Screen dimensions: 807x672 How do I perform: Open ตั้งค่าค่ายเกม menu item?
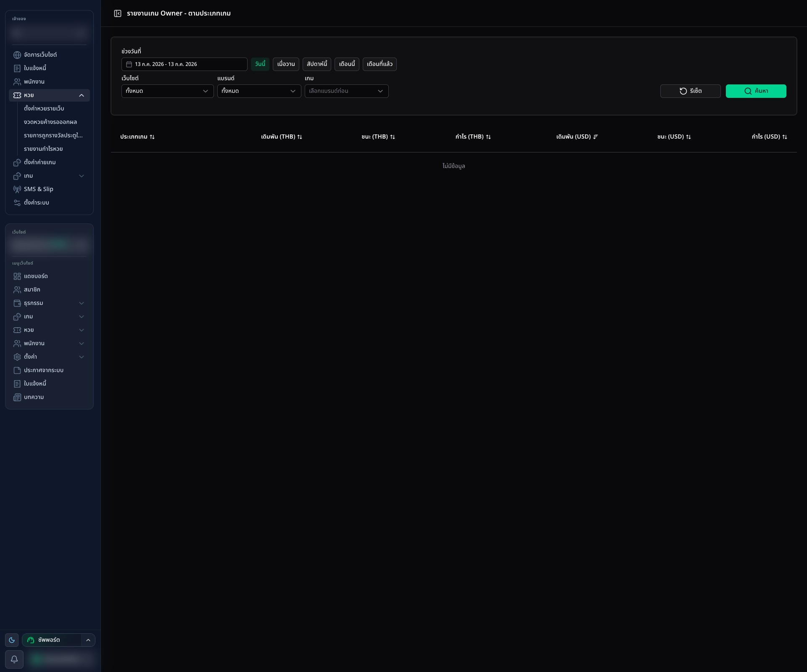tap(49, 163)
